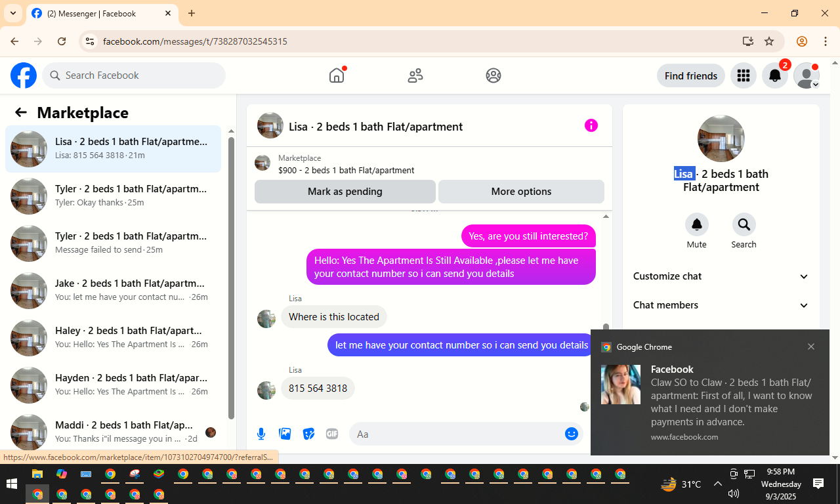
Task: Open Chrome's tab search dropdown
Action: point(13,13)
